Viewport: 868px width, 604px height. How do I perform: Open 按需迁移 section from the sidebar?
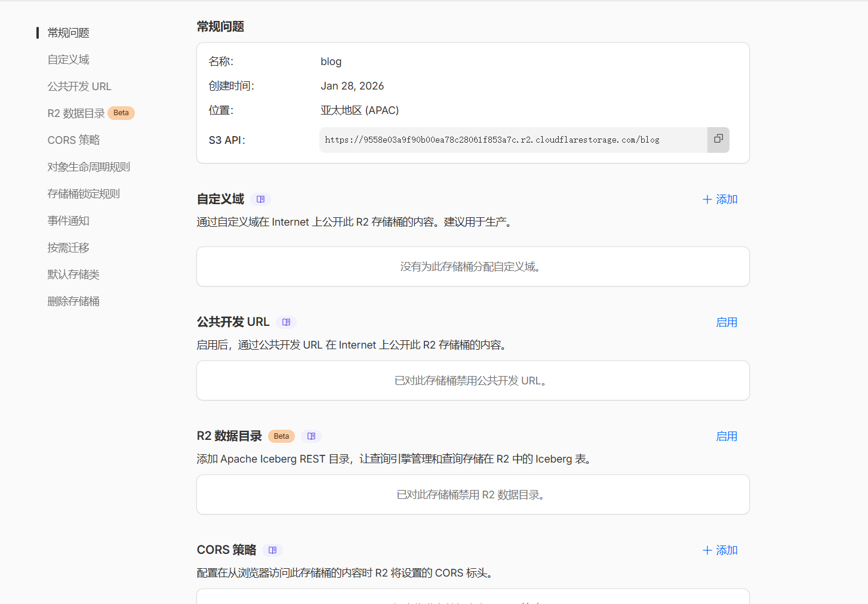68,247
